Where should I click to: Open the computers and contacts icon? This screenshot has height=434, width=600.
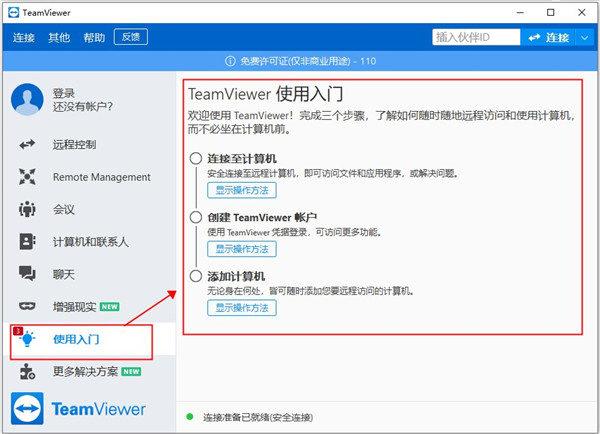27,242
